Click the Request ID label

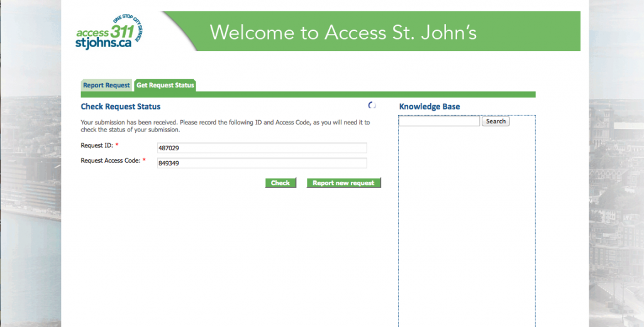point(97,145)
